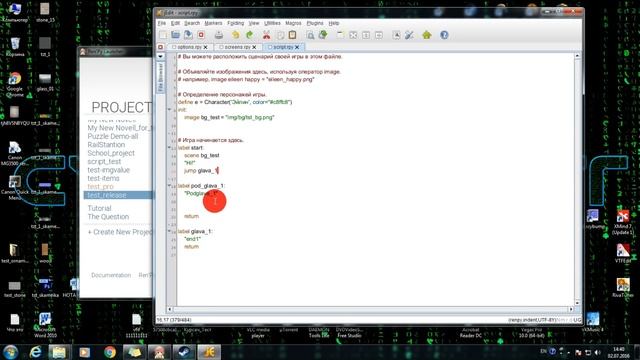640x360 pixels.
Task: Click the red icon left of options.rpy tab
Action: (160, 47)
